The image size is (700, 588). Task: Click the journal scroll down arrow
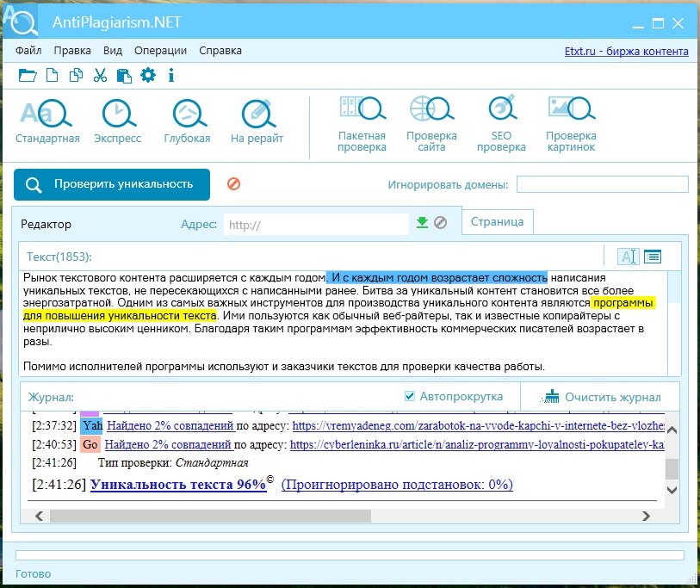672,490
